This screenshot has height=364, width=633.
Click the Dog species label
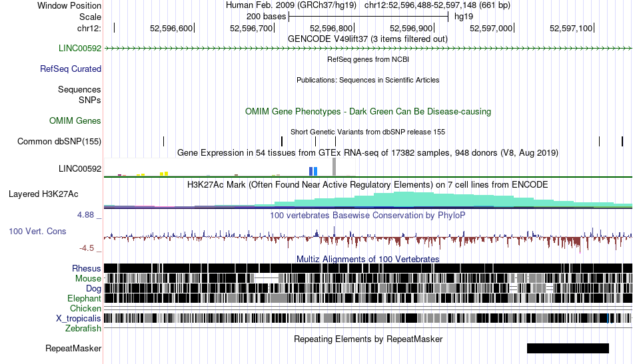tap(93, 289)
